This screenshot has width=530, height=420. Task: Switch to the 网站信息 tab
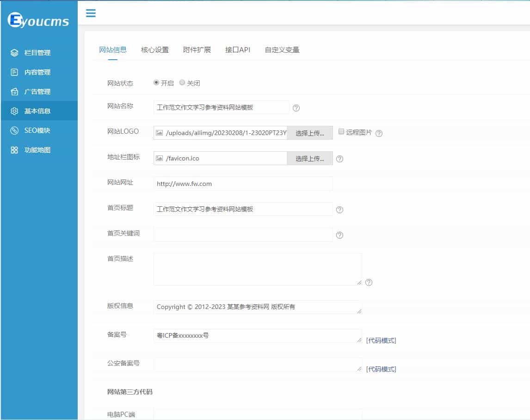click(x=112, y=49)
